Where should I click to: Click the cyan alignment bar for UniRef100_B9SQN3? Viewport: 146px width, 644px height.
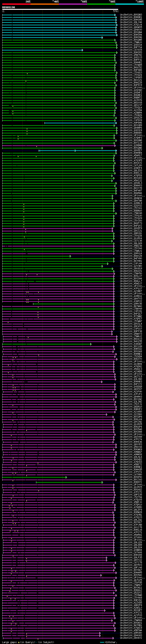click(59, 15)
